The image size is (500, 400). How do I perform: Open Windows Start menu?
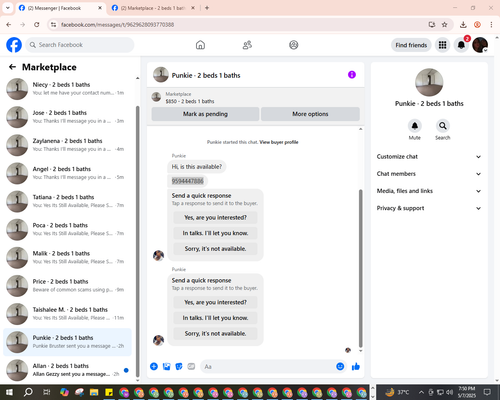[x=9, y=392]
